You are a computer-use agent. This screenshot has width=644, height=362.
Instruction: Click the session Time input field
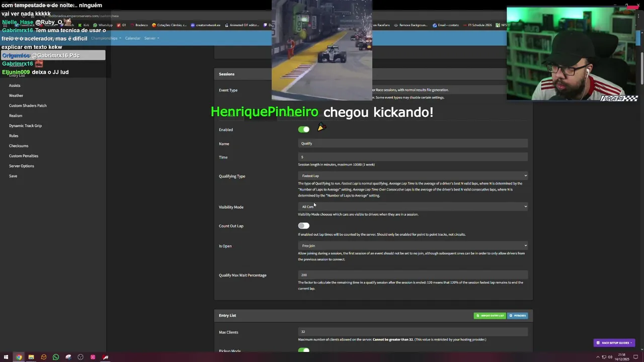(x=413, y=157)
